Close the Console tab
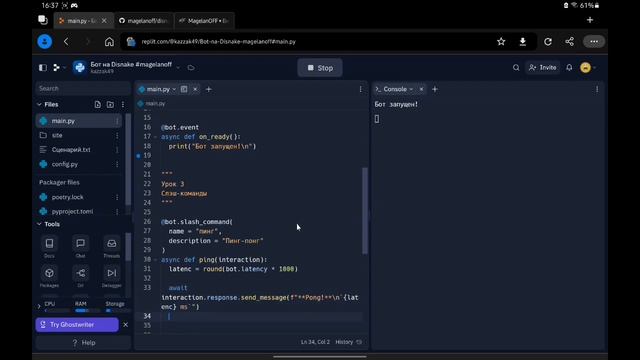This screenshot has height=360, width=640. tap(421, 89)
